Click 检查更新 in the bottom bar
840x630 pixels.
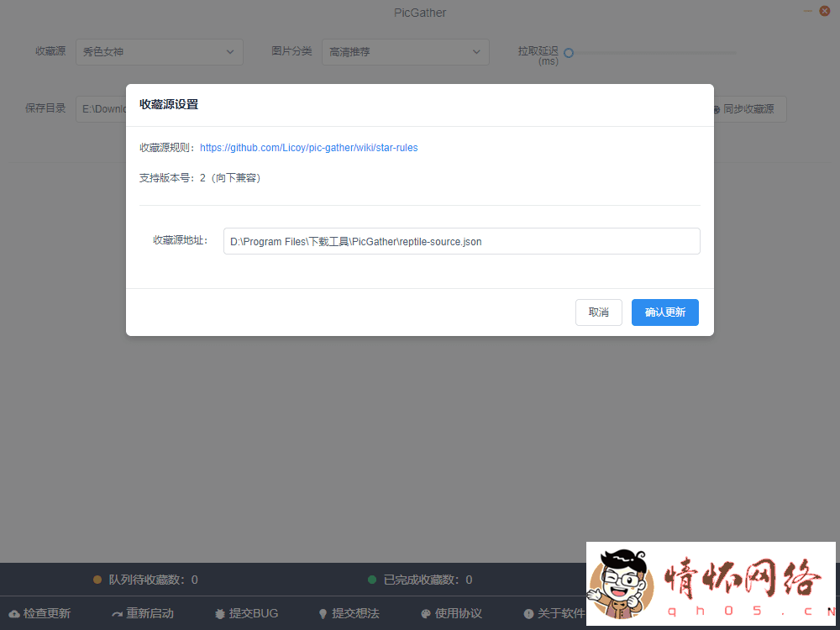coord(40,613)
